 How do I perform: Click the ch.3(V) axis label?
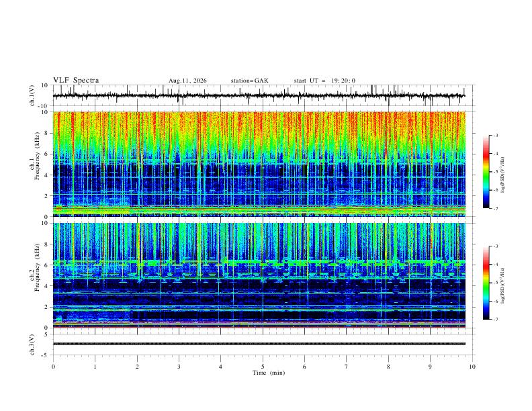[x=32, y=345]
